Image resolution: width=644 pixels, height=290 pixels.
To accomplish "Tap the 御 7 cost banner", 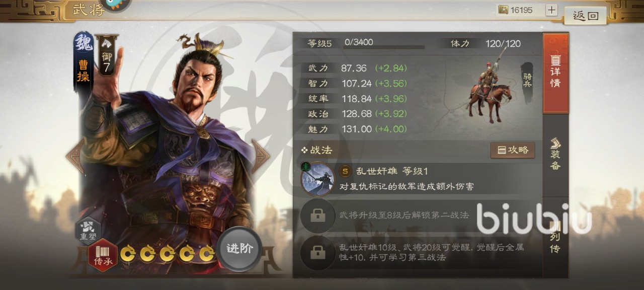I will tap(106, 56).
